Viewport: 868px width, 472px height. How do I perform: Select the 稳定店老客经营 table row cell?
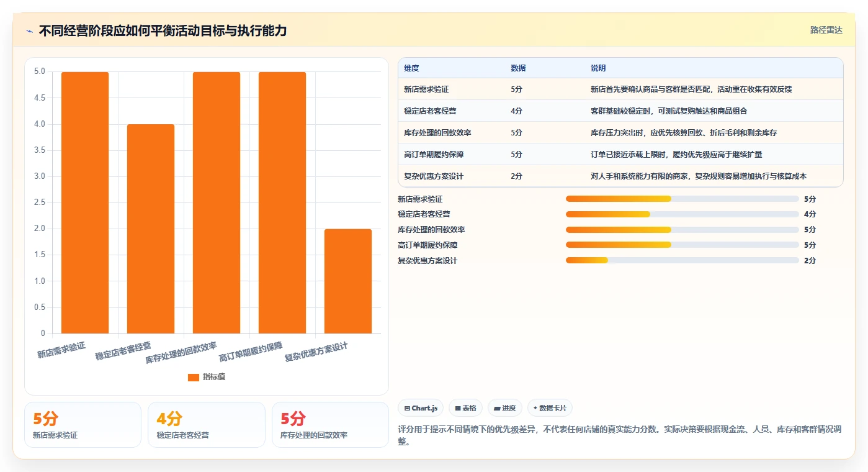pos(430,111)
